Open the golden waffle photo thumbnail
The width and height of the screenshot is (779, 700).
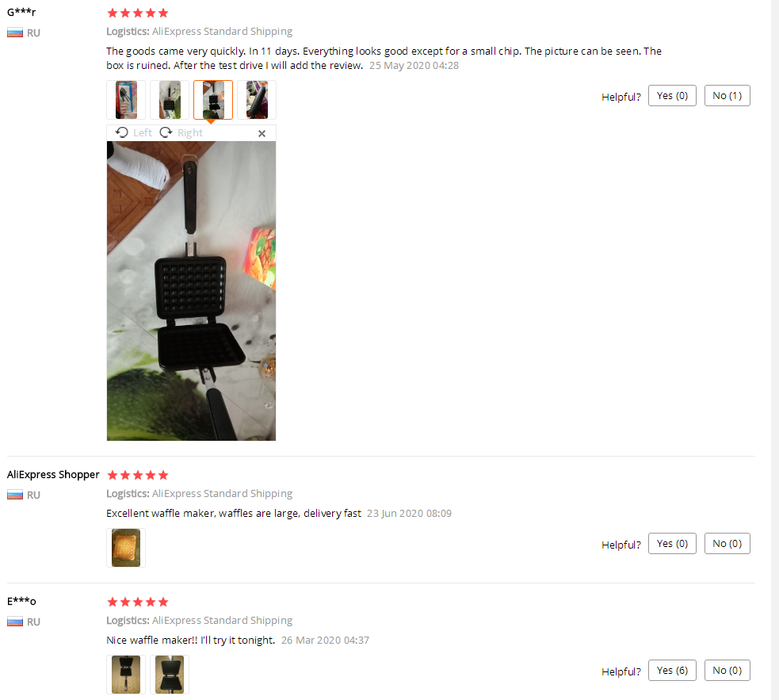point(126,548)
